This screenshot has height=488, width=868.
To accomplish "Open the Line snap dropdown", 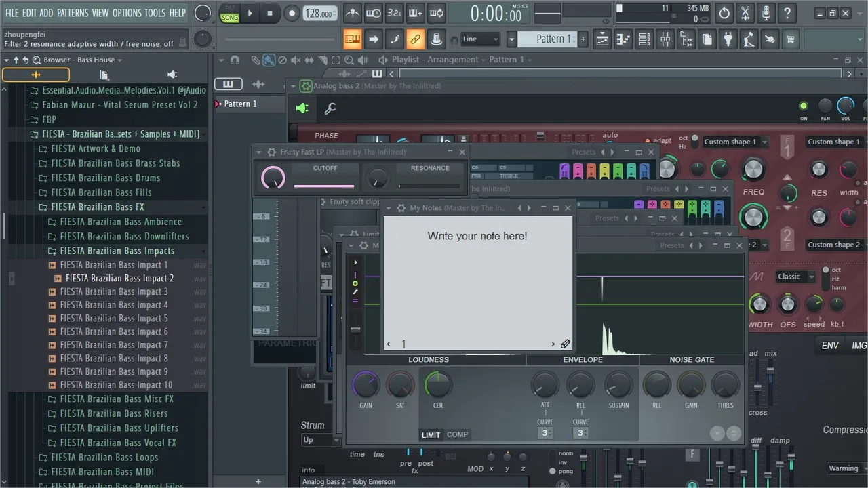I will coord(481,39).
